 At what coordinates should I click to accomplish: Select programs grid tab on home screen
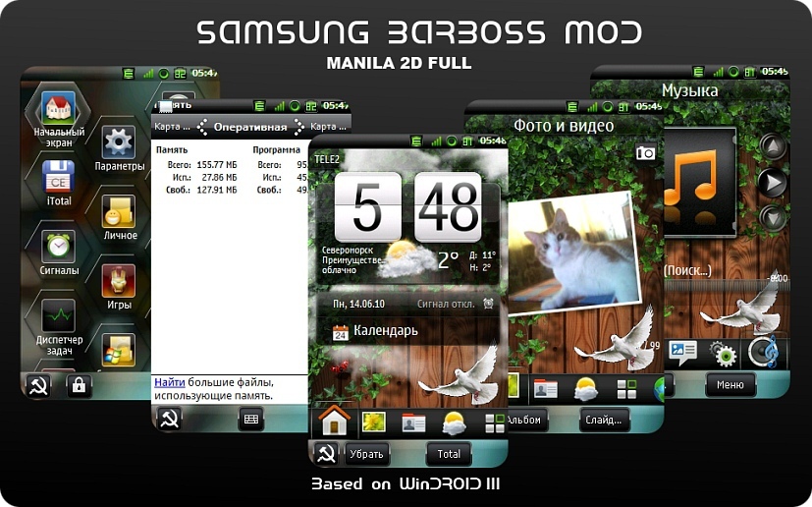point(495,423)
